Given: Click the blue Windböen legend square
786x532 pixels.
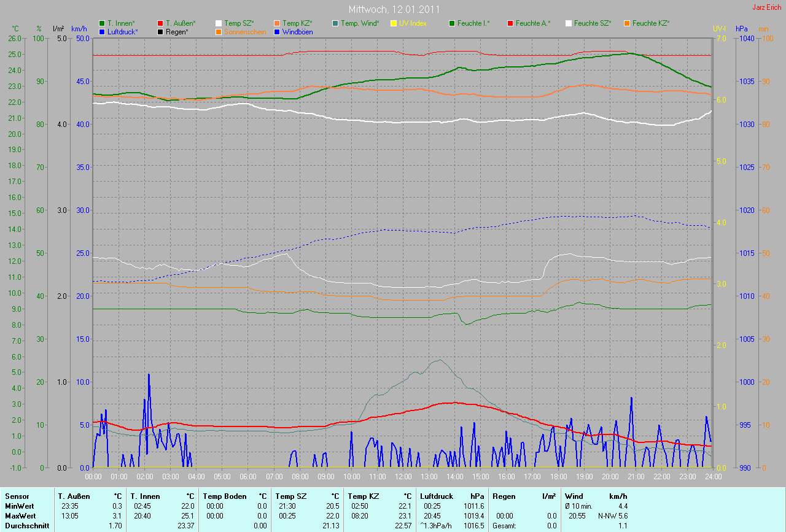Looking at the screenshot, I should click(278, 31).
